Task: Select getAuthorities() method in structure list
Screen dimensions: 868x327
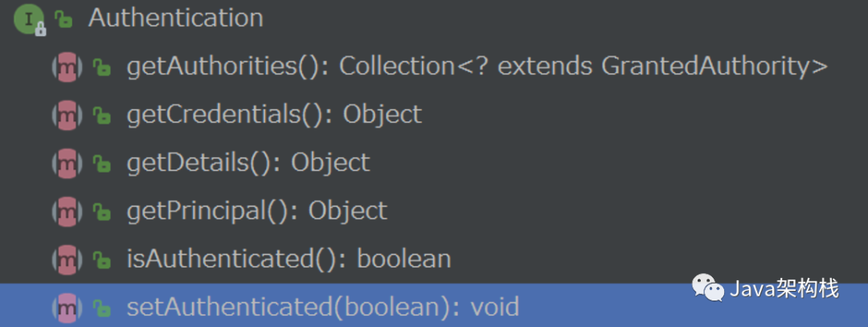Action: [x=476, y=67]
